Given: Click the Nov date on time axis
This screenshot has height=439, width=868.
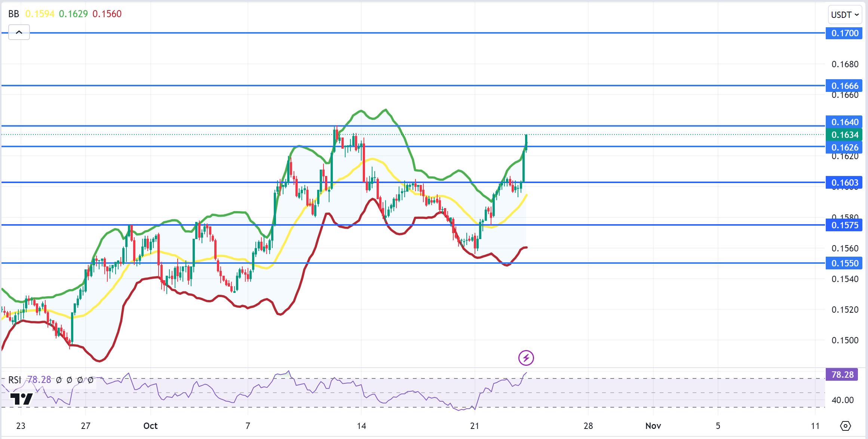Looking at the screenshot, I should 653,426.
